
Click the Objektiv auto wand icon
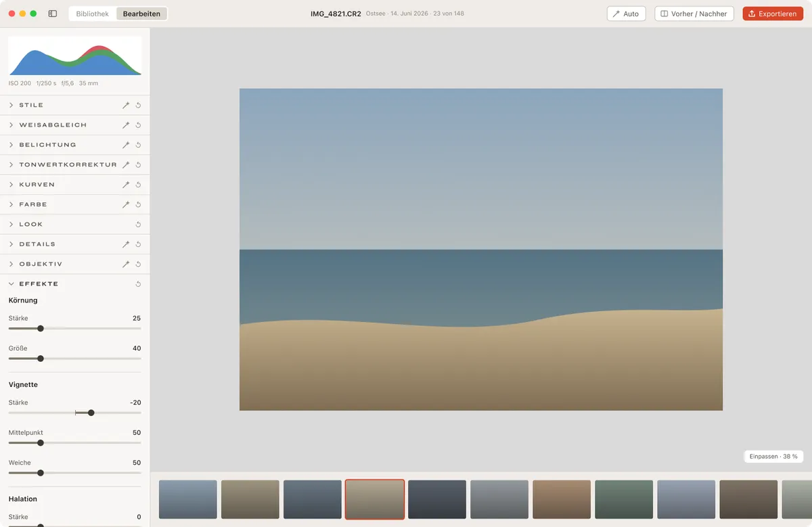tap(126, 264)
